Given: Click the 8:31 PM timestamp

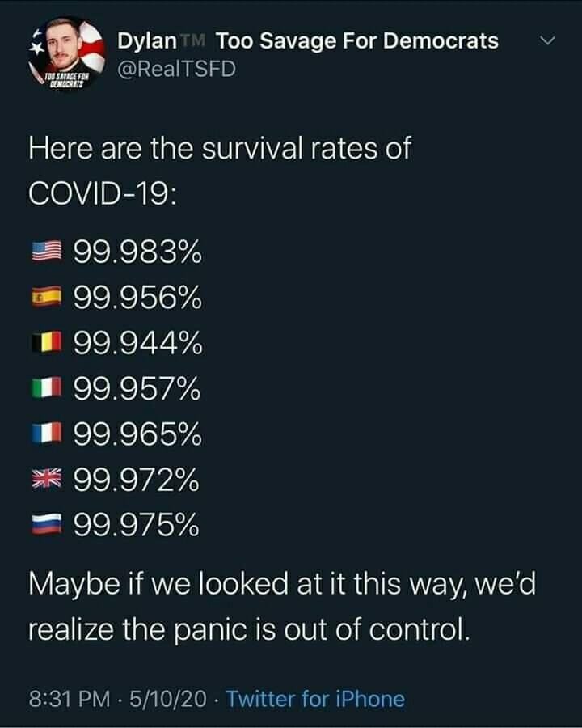Looking at the screenshot, I should pyautogui.click(x=70, y=699).
